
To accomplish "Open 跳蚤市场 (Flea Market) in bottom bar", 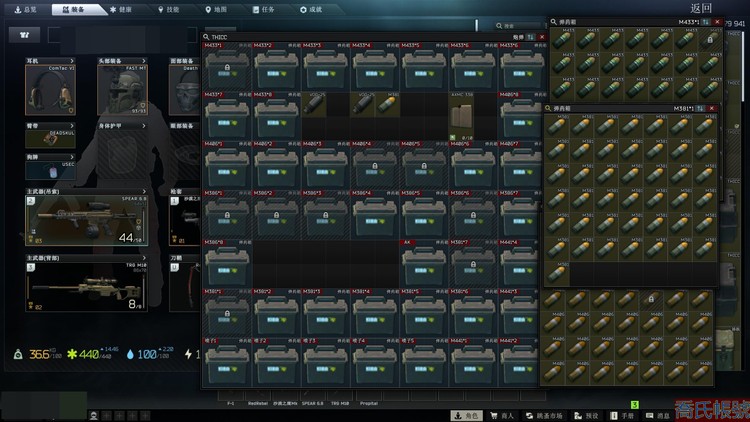I will click(545, 415).
